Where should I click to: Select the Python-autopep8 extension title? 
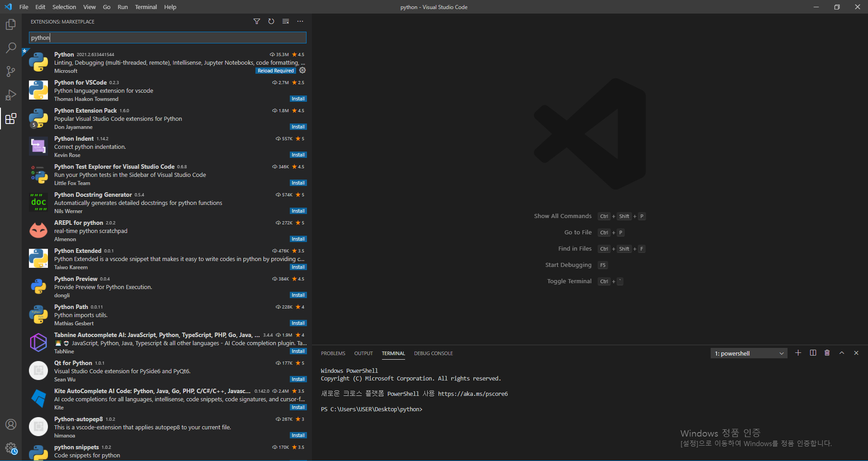click(78, 419)
